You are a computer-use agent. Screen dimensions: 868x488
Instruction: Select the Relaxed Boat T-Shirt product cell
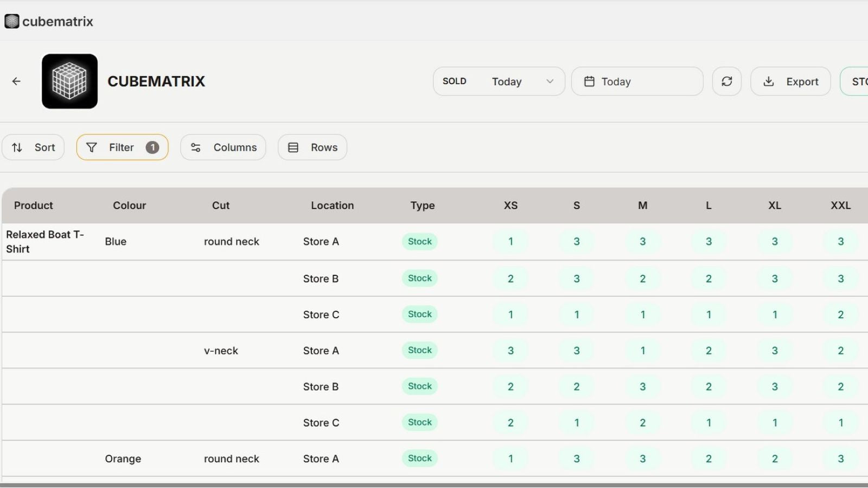click(x=45, y=242)
